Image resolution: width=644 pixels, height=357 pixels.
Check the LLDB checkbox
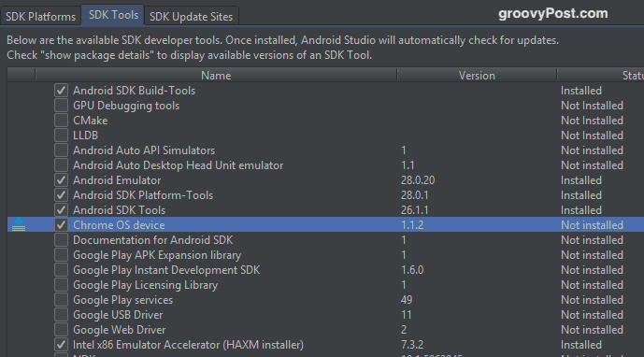[61, 136]
